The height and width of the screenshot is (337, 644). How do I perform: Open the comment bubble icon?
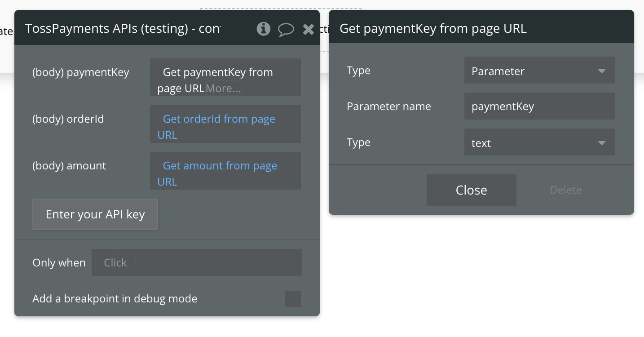(286, 30)
